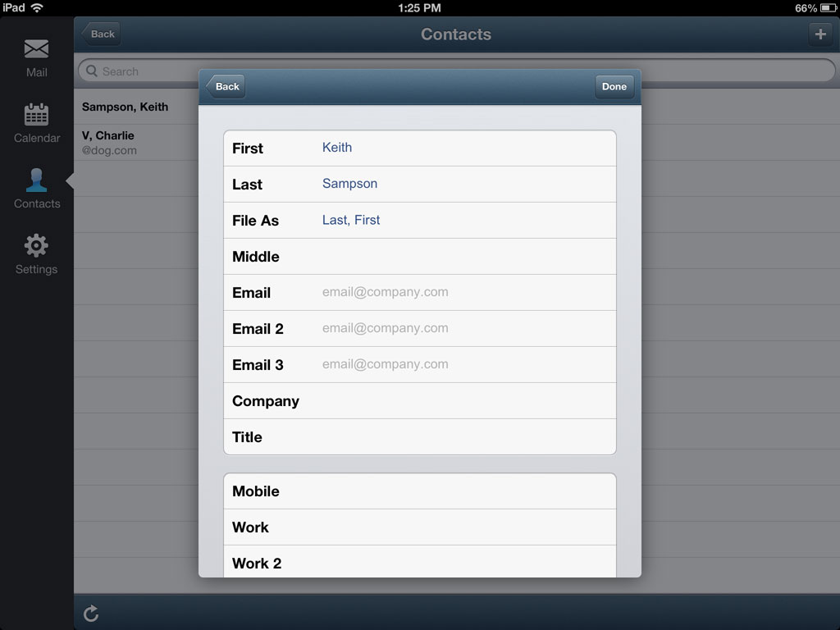This screenshot has width=840, height=630.
Task: Open the Mail envelope icon
Action: [x=36, y=48]
